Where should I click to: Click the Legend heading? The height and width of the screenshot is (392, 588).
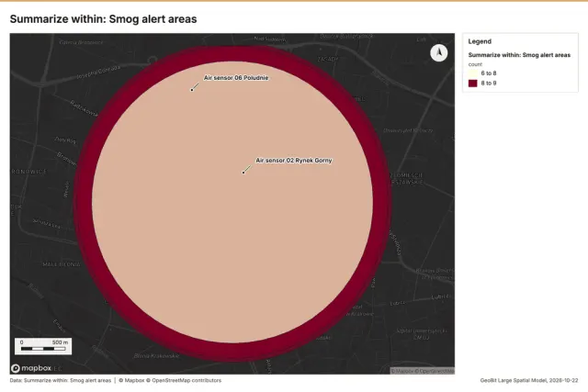click(480, 41)
